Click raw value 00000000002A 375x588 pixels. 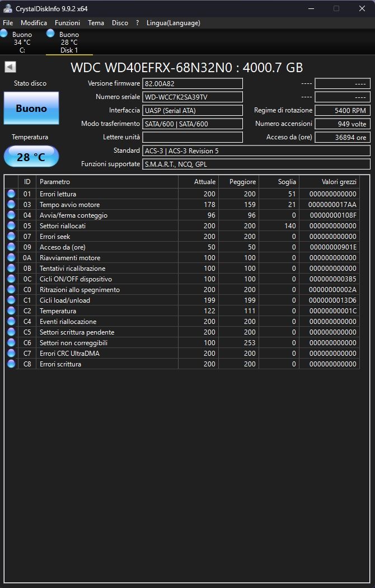click(x=332, y=289)
